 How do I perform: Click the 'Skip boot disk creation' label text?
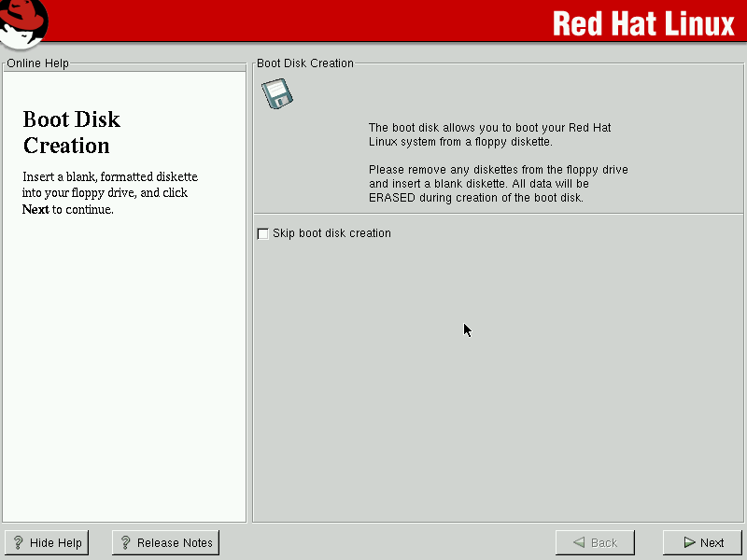(x=331, y=233)
